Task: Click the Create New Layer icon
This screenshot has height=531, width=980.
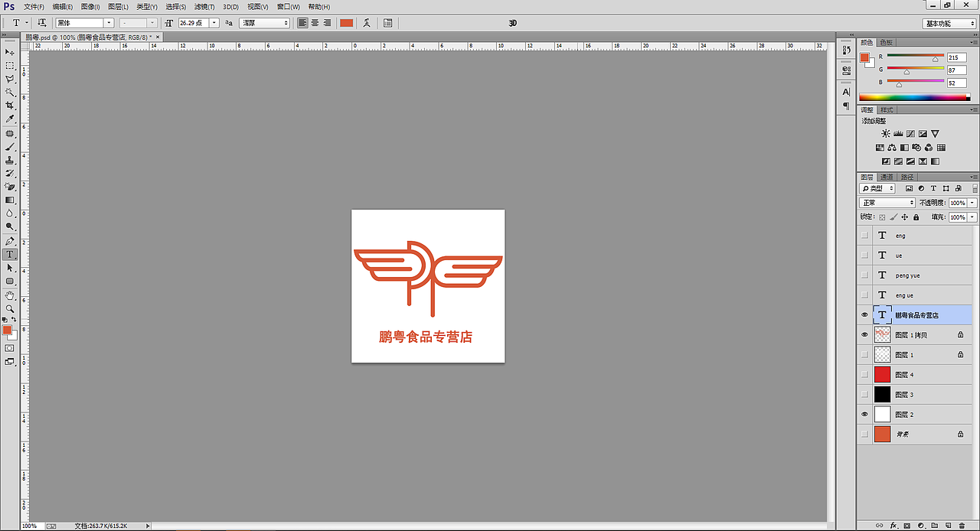Action: 949,526
